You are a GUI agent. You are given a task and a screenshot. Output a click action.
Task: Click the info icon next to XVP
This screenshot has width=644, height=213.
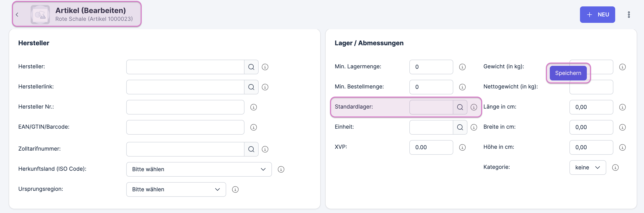tap(462, 147)
